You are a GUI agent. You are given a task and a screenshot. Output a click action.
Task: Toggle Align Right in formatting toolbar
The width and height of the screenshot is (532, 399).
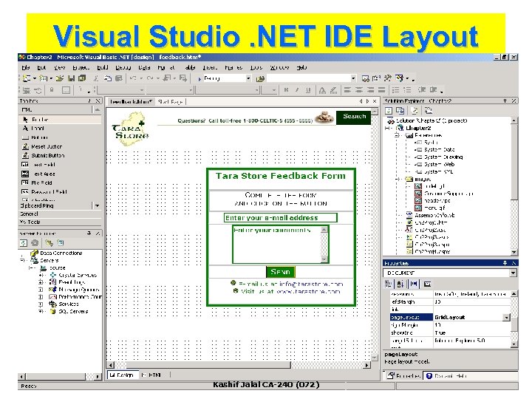[x=370, y=90]
